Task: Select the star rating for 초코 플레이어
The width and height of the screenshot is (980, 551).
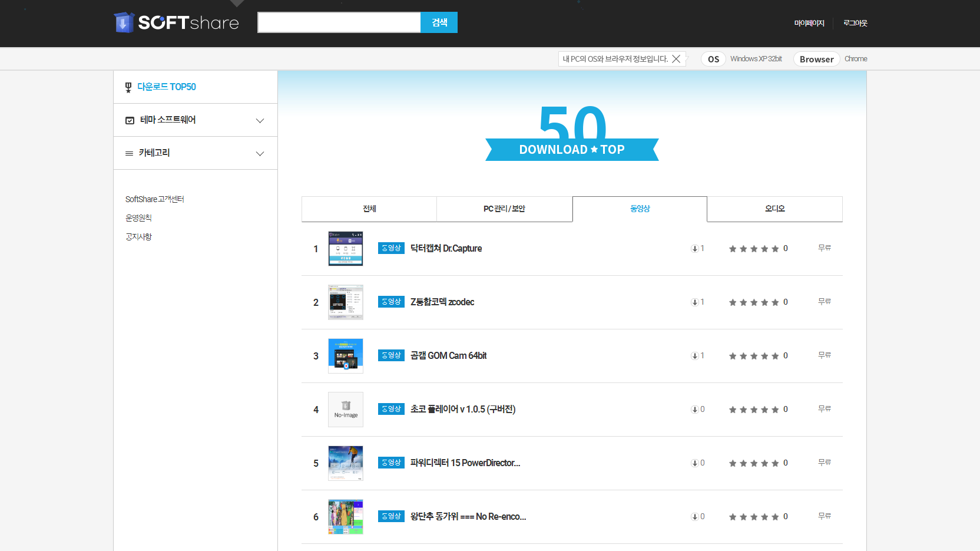Action: [754, 410]
